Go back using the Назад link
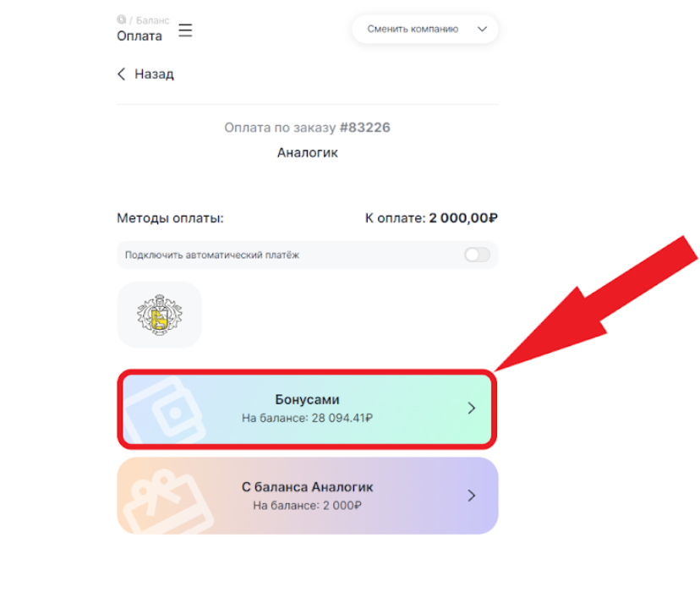Image resolution: width=700 pixels, height=598 pixels. coord(154,74)
